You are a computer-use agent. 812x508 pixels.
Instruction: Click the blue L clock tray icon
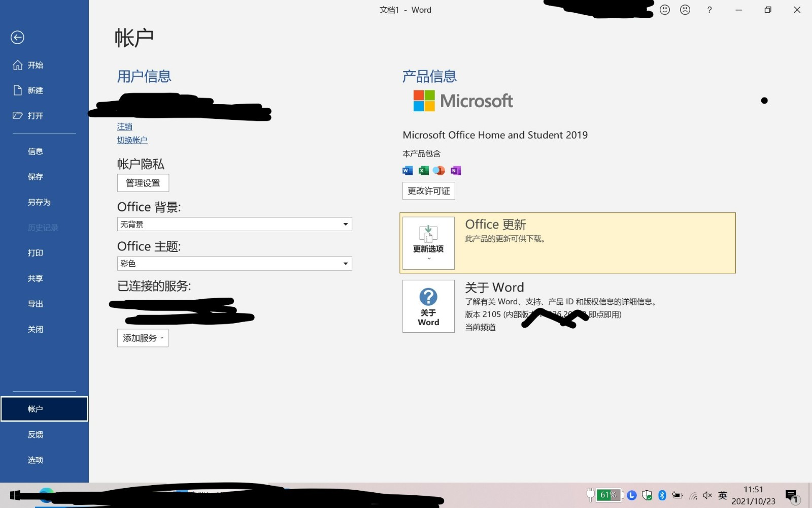[x=632, y=495]
